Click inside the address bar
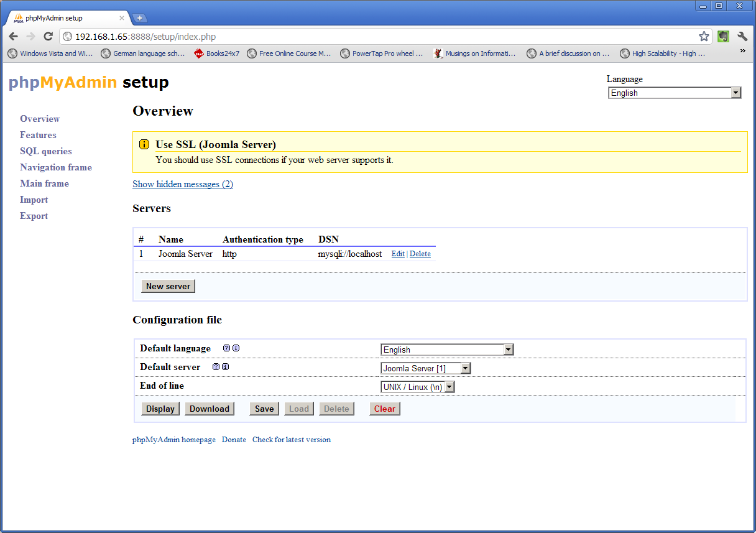This screenshot has width=756, height=533. pos(249,36)
